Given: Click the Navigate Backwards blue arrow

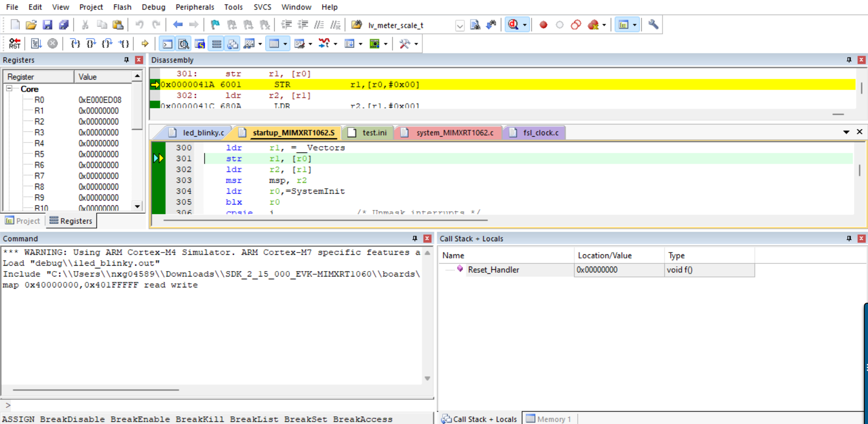Looking at the screenshot, I should click(x=177, y=25).
